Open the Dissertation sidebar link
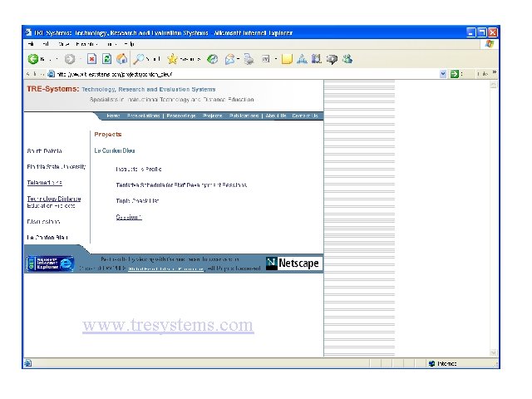Image resolution: width=532 pixels, height=399 pixels. click(43, 222)
